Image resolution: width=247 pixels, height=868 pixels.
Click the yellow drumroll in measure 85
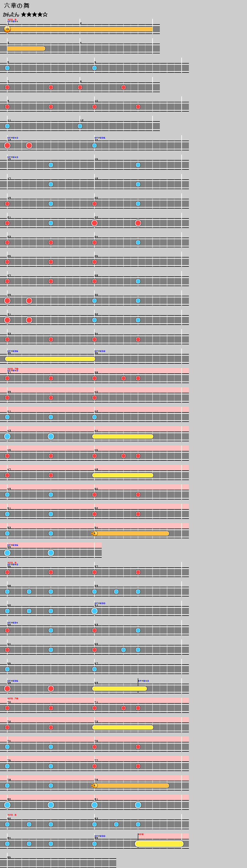click(x=159, y=844)
